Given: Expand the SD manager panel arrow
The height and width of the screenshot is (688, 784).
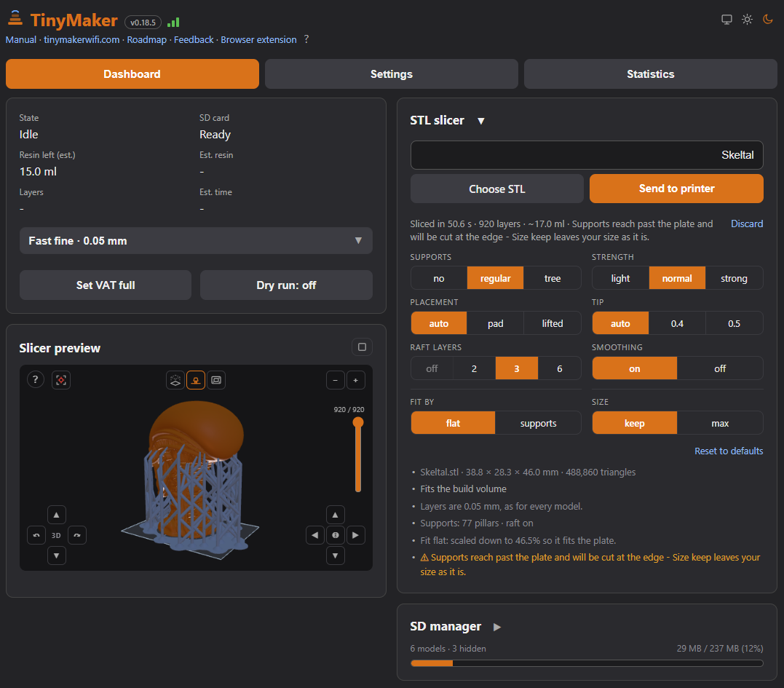Looking at the screenshot, I should point(497,627).
